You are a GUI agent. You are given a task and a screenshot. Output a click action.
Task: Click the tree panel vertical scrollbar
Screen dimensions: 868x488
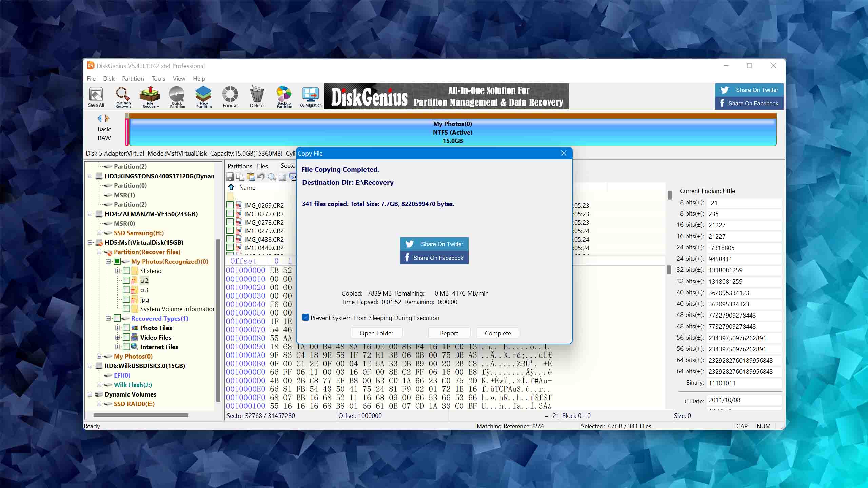click(218, 320)
